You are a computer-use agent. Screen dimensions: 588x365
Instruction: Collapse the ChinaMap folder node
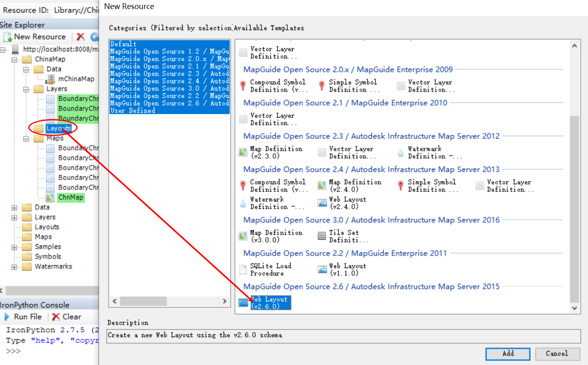[14, 60]
